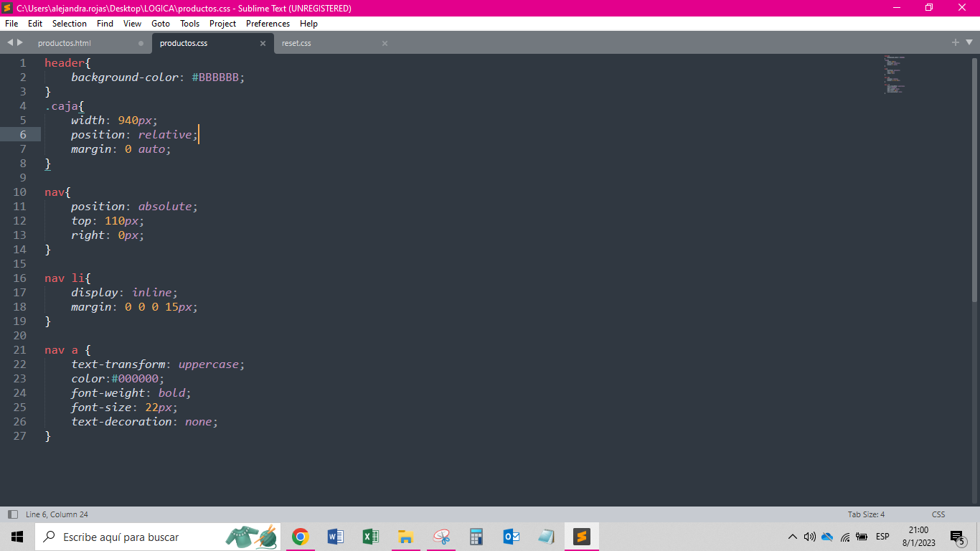Screen dimensions: 980x551
Task: Open Microsoft Excel from taskbar
Action: [x=370, y=537]
